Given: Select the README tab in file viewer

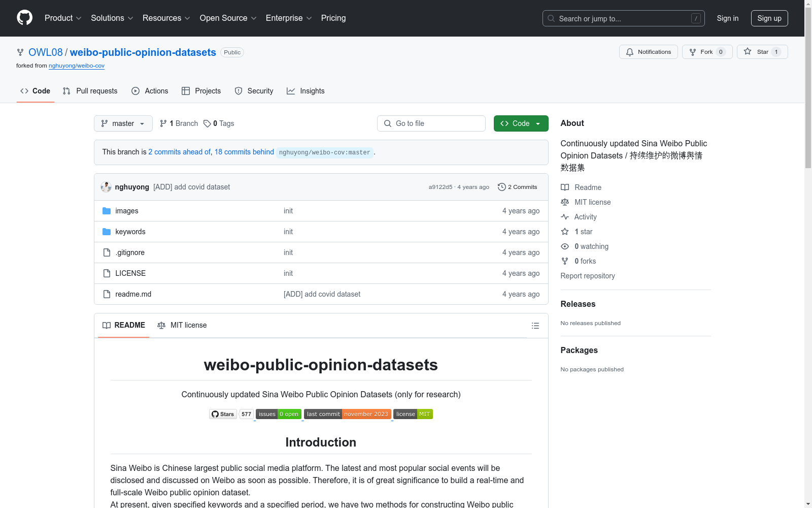Looking at the screenshot, I should pyautogui.click(x=123, y=325).
